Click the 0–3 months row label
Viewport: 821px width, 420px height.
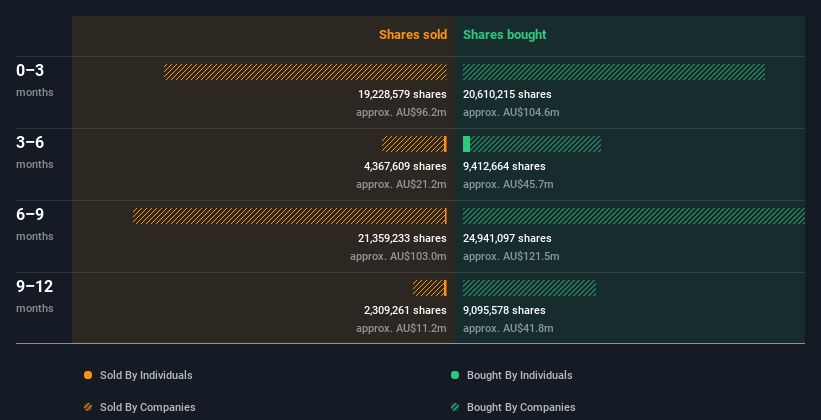tap(35, 80)
